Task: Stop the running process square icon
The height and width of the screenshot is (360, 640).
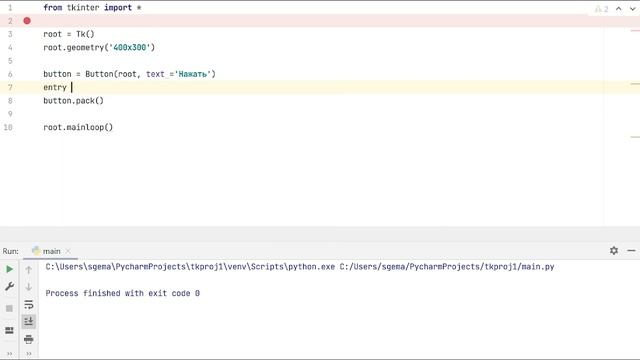Action: click(9, 309)
